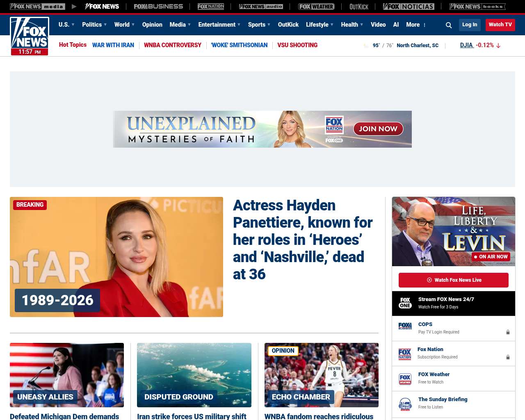Click the Fox One logo in stream banner
This screenshot has width=525, height=420.
[x=405, y=303]
